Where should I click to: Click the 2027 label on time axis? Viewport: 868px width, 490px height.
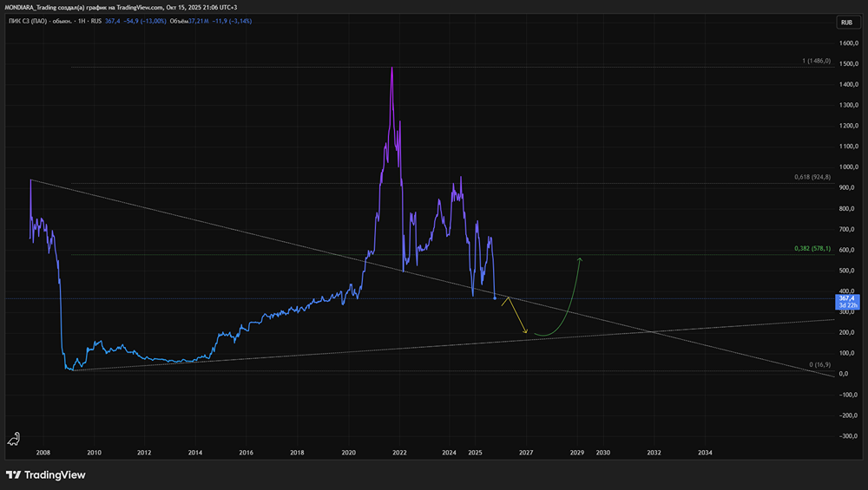pos(526,453)
